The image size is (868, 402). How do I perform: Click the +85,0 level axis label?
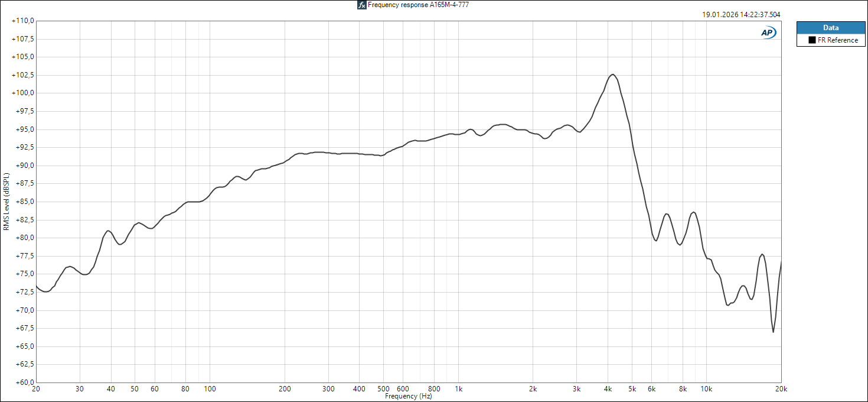coord(25,202)
